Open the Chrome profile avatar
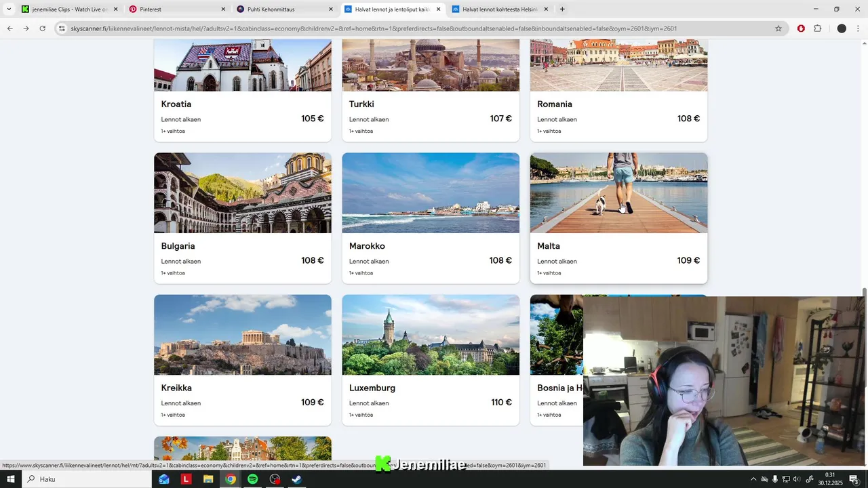 pyautogui.click(x=842, y=28)
